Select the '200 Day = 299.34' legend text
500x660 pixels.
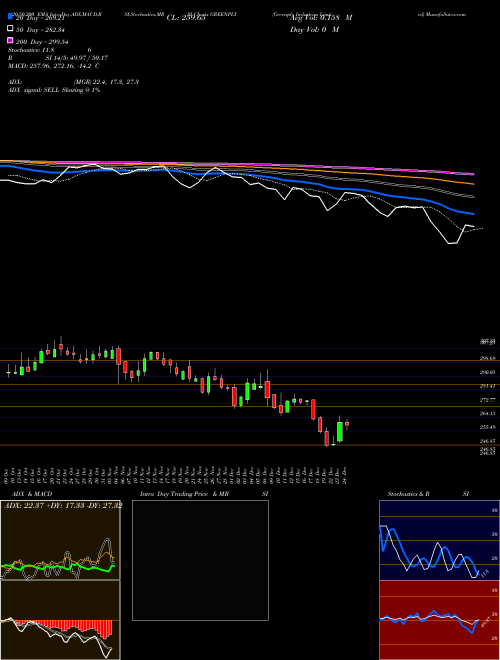(43, 42)
